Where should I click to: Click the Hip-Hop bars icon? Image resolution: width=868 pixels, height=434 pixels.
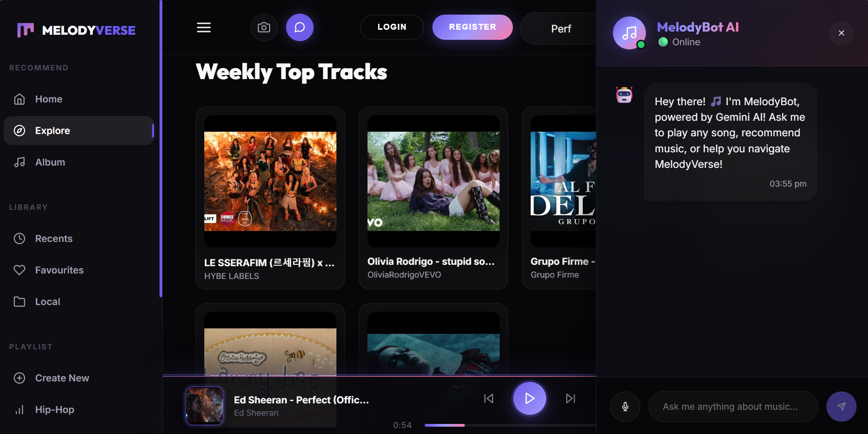[x=19, y=410]
